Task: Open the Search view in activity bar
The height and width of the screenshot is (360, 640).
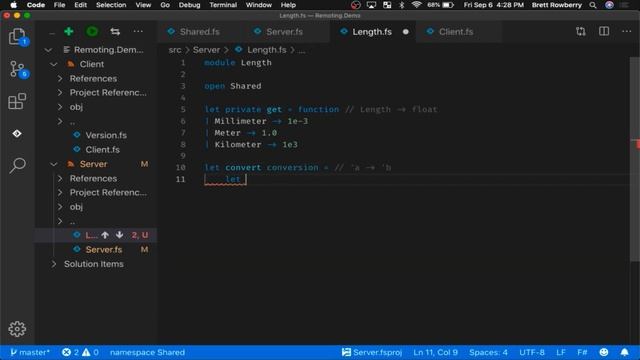Action: tap(17, 165)
